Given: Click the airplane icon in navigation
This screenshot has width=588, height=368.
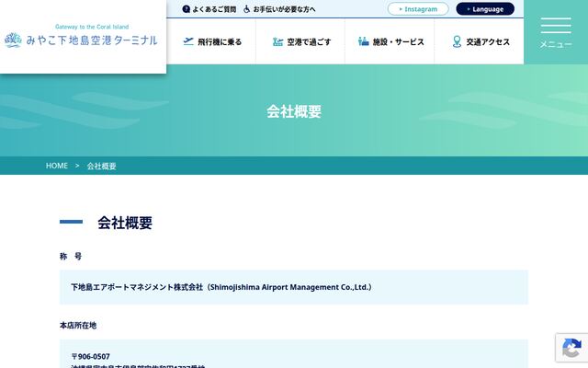Looking at the screenshot, I should coord(188,41).
